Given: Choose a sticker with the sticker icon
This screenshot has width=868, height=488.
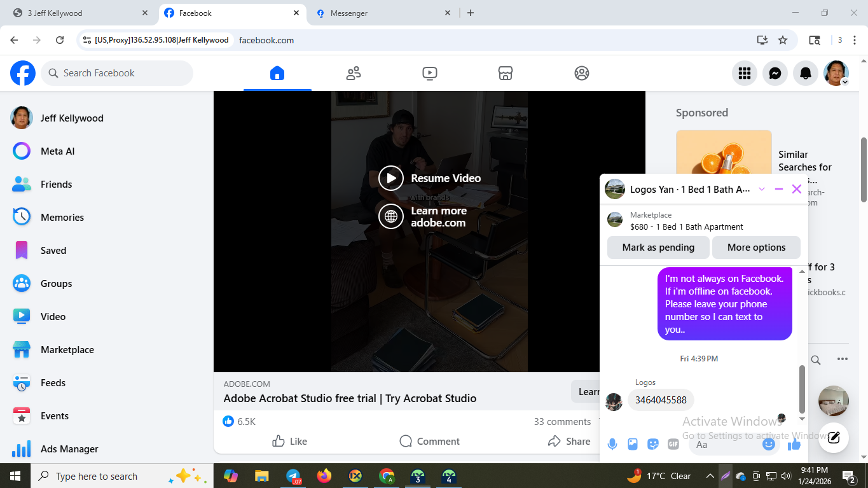Looking at the screenshot, I should [x=653, y=444].
